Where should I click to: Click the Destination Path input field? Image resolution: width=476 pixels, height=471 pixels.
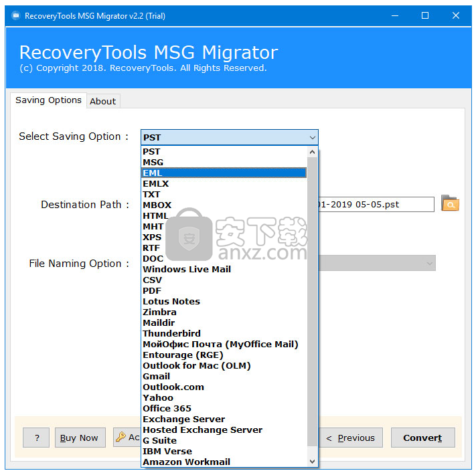point(376,204)
